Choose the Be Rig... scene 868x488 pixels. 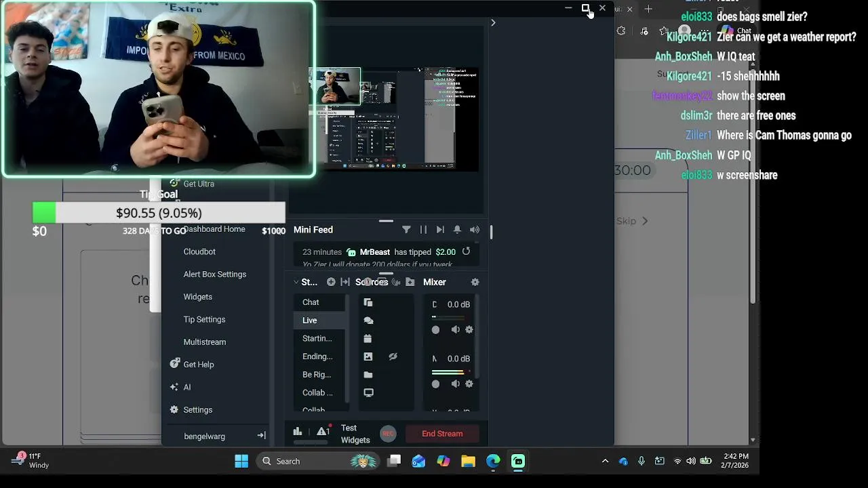(320, 375)
